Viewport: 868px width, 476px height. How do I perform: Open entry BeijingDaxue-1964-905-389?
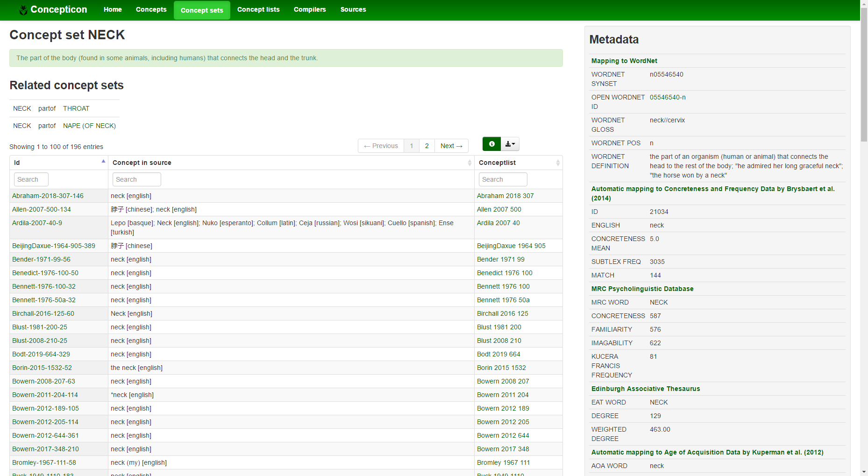click(54, 246)
